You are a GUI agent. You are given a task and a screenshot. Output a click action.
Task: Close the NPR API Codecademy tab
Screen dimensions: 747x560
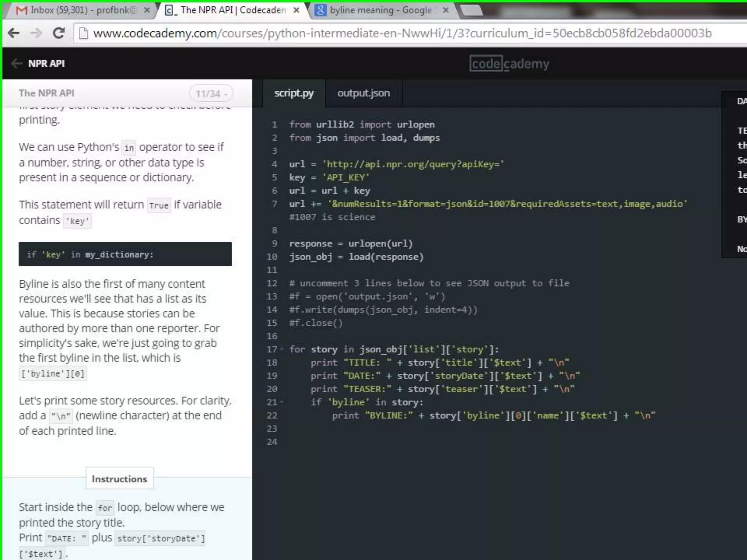(x=297, y=10)
